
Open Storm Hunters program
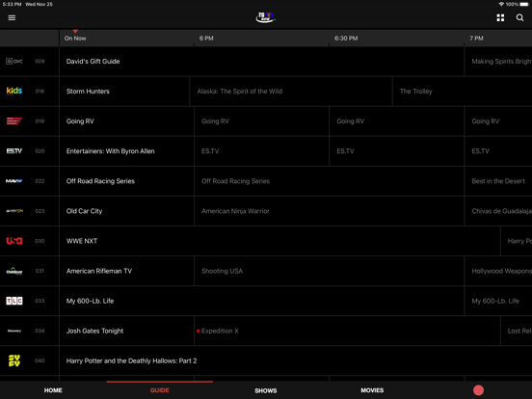(x=124, y=92)
